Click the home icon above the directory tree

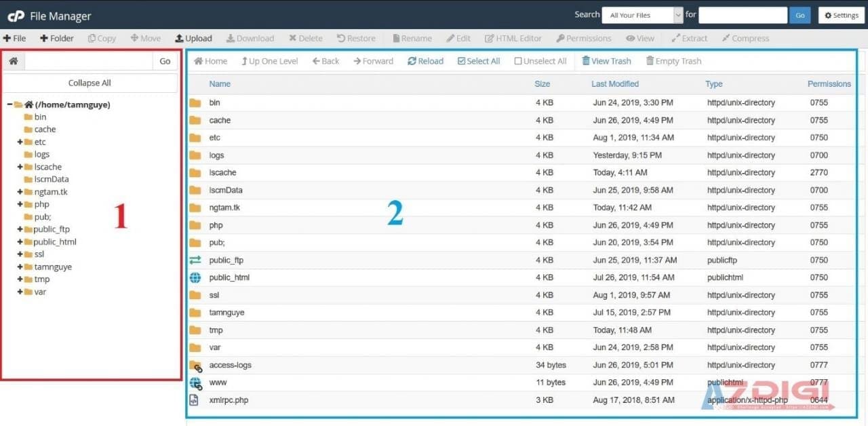(x=13, y=60)
